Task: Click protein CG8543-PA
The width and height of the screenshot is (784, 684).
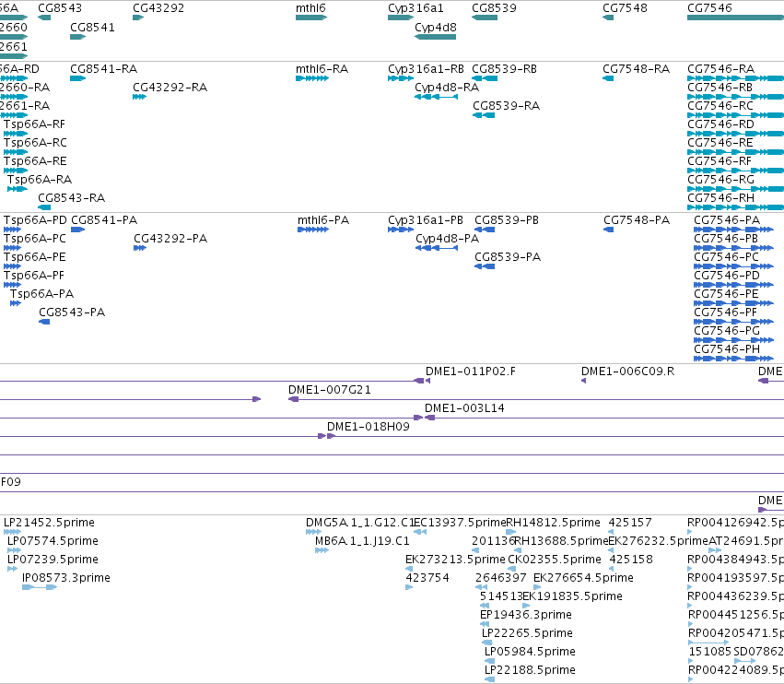Action: click(72, 313)
